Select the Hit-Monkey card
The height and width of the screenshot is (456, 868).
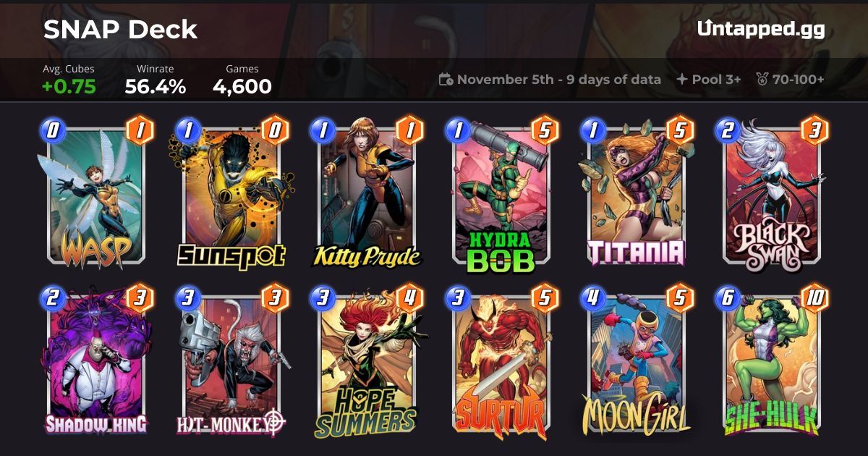[x=232, y=362]
